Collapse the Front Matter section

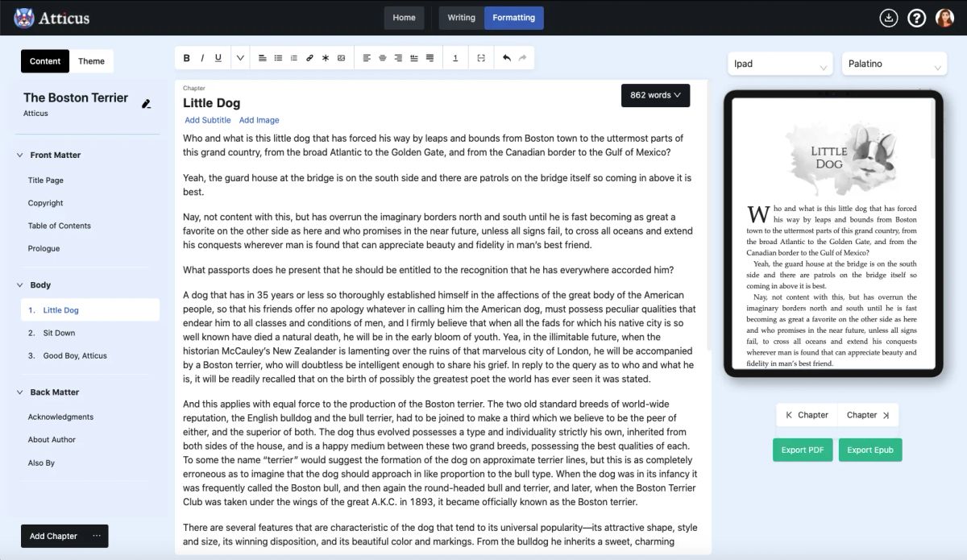point(19,155)
